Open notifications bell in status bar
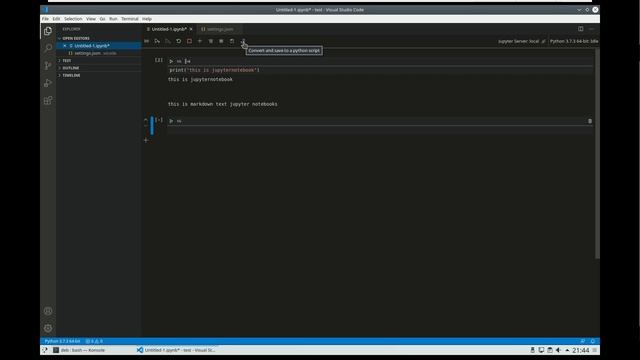Viewport: 640px width, 360px height. click(x=593, y=341)
